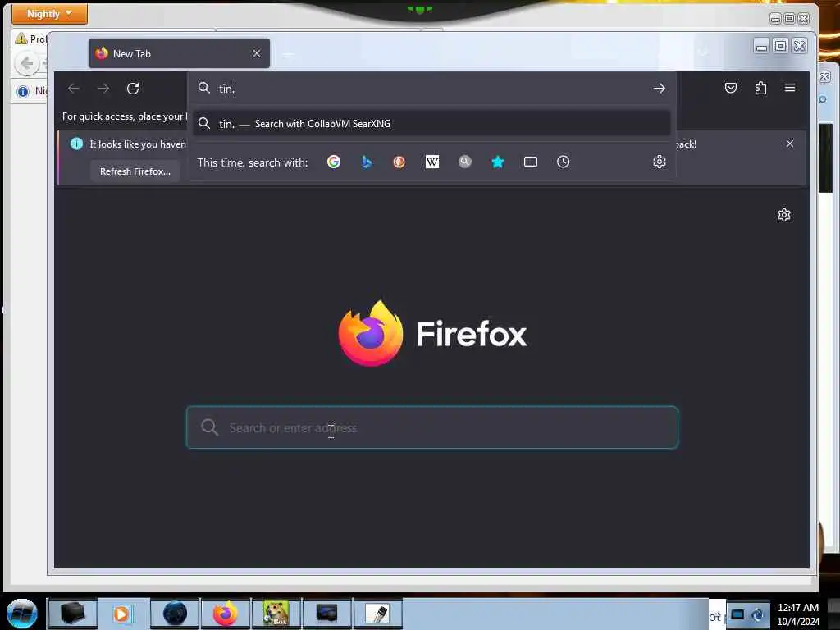
Task: Reload the current page
Action: point(133,89)
